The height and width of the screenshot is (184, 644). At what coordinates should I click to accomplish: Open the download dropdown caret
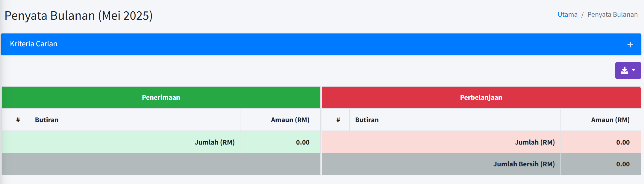[x=634, y=70]
